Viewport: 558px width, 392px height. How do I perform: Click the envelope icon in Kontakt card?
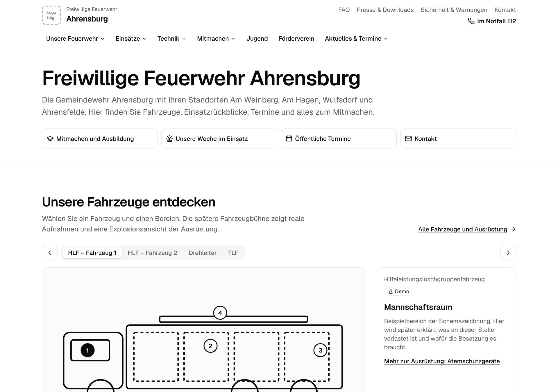(x=408, y=139)
